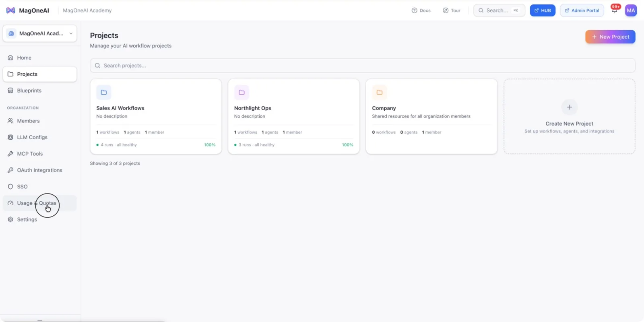Open Settings from the sidebar
Image resolution: width=644 pixels, height=322 pixels.
40,219
